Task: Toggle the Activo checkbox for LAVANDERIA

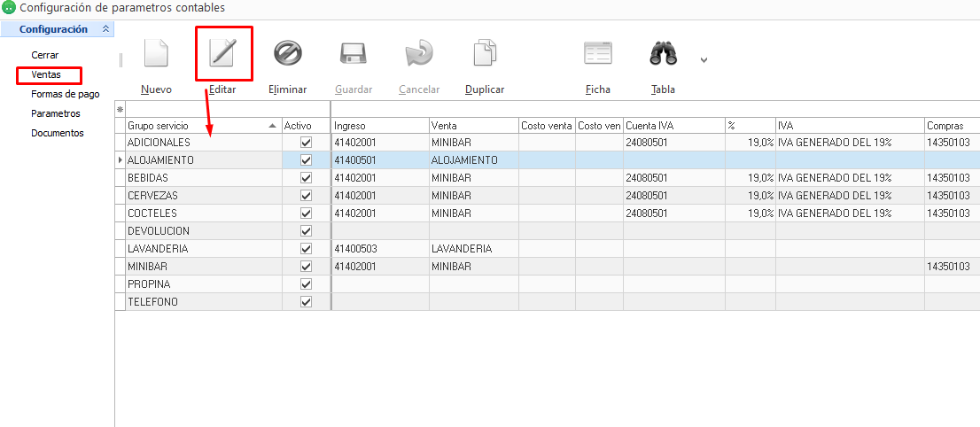Action: (x=307, y=249)
